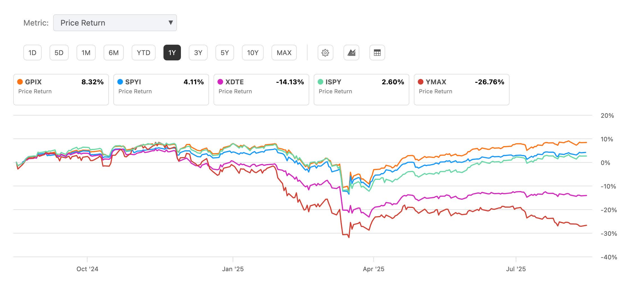Image resolution: width=644 pixels, height=288 pixels.
Task: Click the SPYI 4.11% return value
Action: click(194, 82)
